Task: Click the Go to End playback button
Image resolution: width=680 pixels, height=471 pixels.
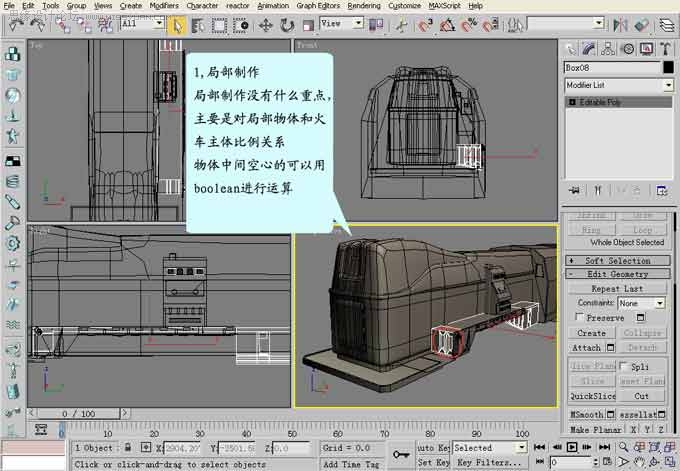Action: point(604,447)
